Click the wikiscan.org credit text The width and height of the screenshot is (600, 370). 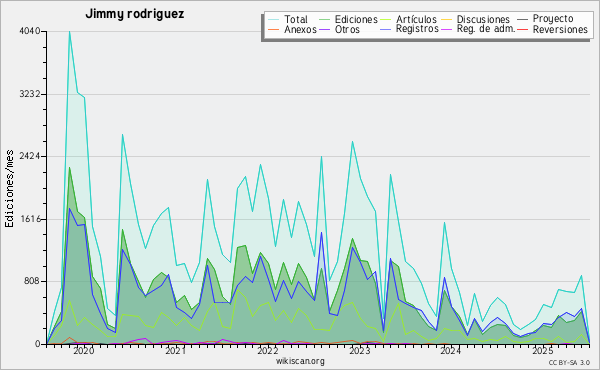coord(300,361)
